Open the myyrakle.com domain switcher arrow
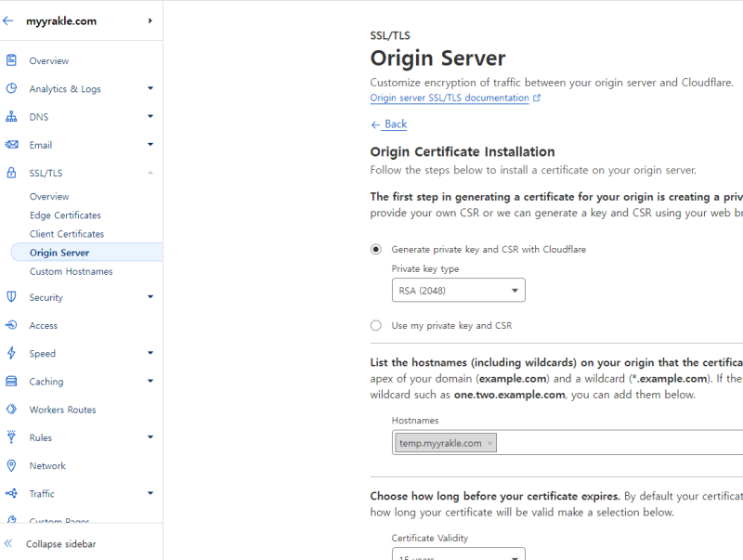The width and height of the screenshot is (743, 560). pyautogui.click(x=150, y=20)
